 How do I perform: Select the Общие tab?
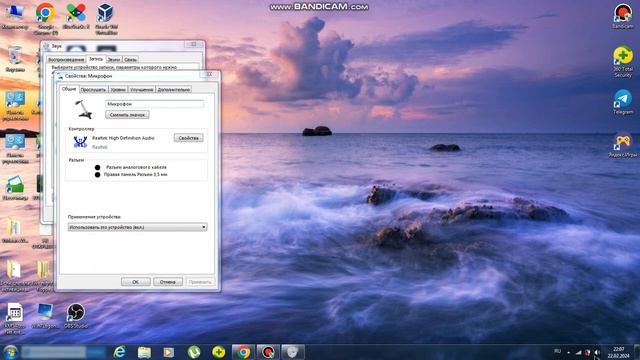tap(69, 89)
